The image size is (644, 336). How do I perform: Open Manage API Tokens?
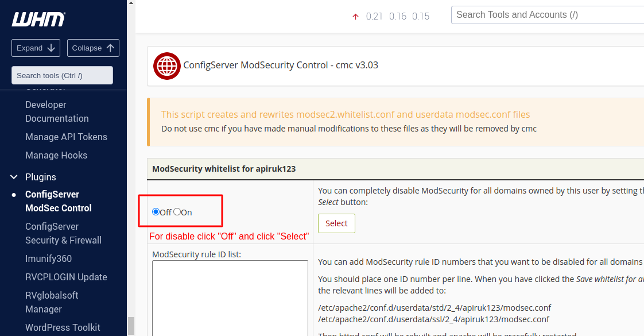click(x=66, y=137)
